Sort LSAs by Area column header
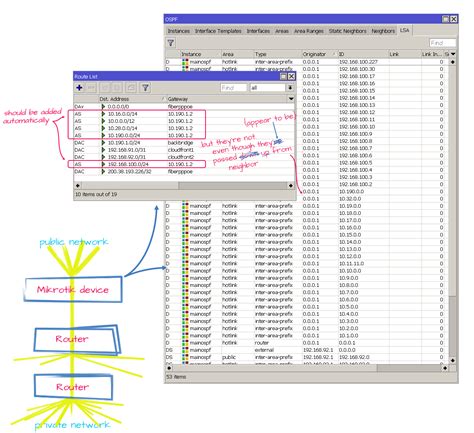 coord(237,54)
